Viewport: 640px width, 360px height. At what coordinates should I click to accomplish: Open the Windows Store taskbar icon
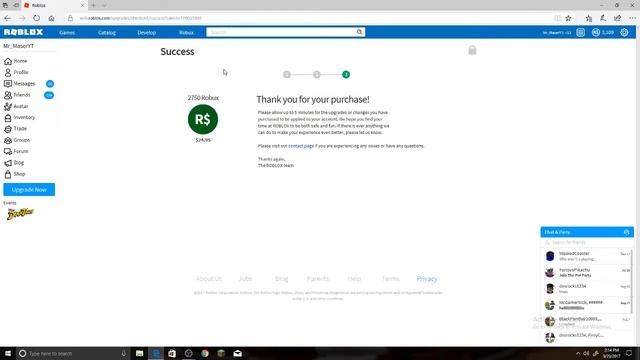[172, 353]
